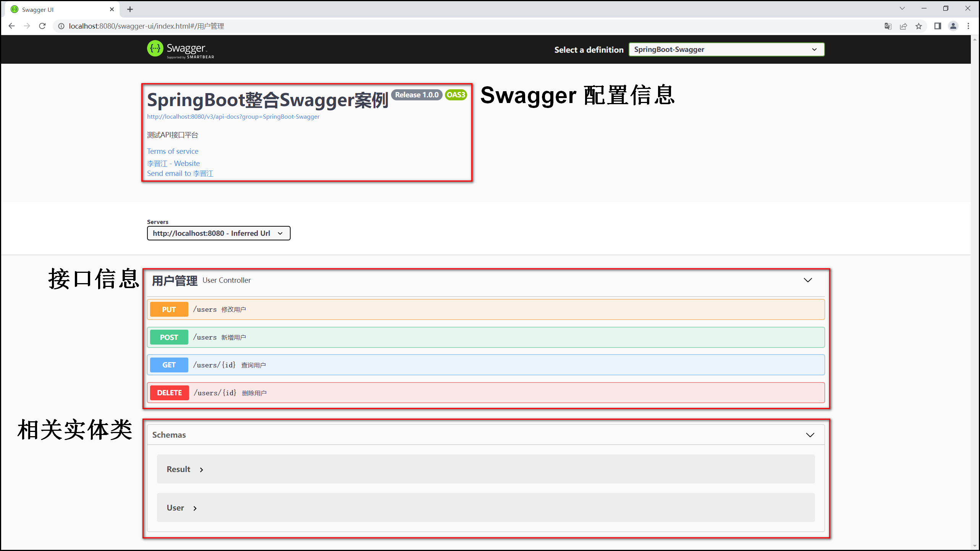Close the Swagger UI tab
The height and width of the screenshot is (551, 980).
pyautogui.click(x=112, y=9)
